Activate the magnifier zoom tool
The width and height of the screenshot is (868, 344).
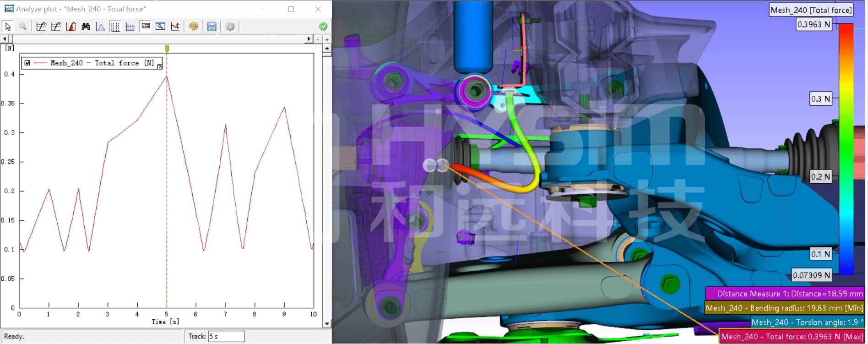pyautogui.click(x=22, y=27)
